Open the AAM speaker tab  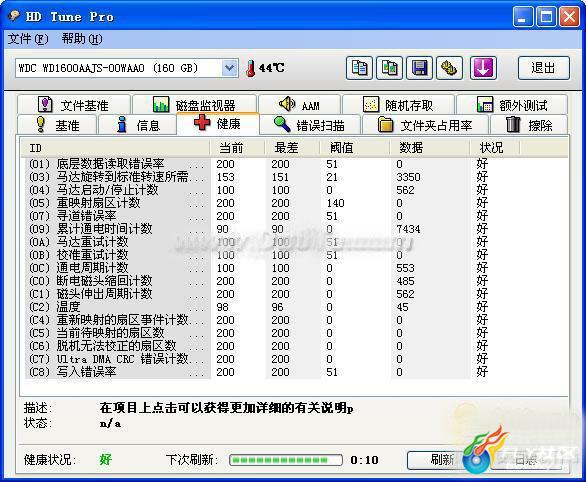299,105
